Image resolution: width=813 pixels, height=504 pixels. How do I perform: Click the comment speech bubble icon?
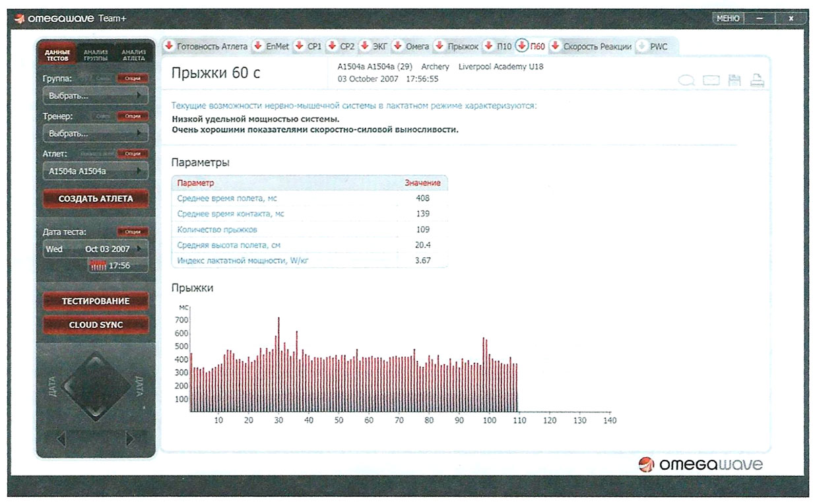coord(686,81)
